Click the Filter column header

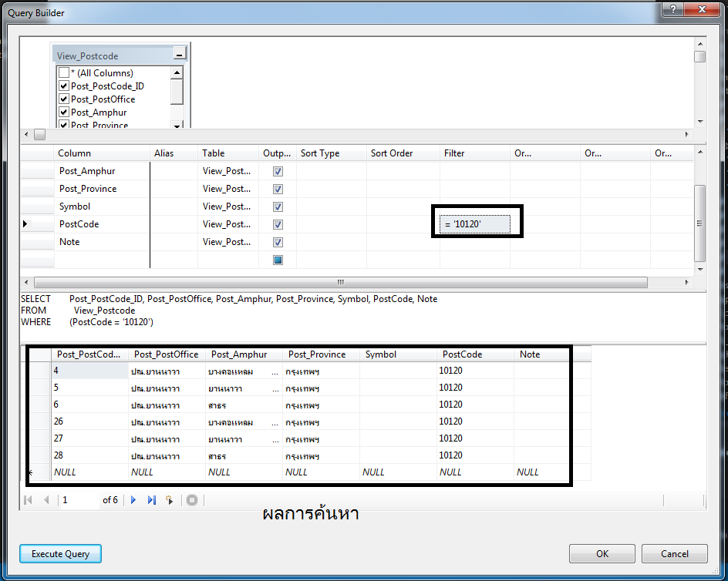pyautogui.click(x=454, y=153)
